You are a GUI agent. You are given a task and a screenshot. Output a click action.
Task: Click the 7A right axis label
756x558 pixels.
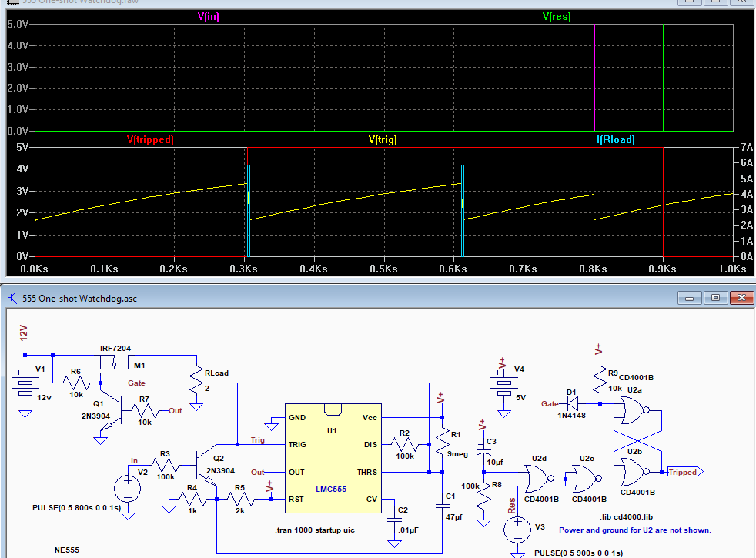(746, 148)
